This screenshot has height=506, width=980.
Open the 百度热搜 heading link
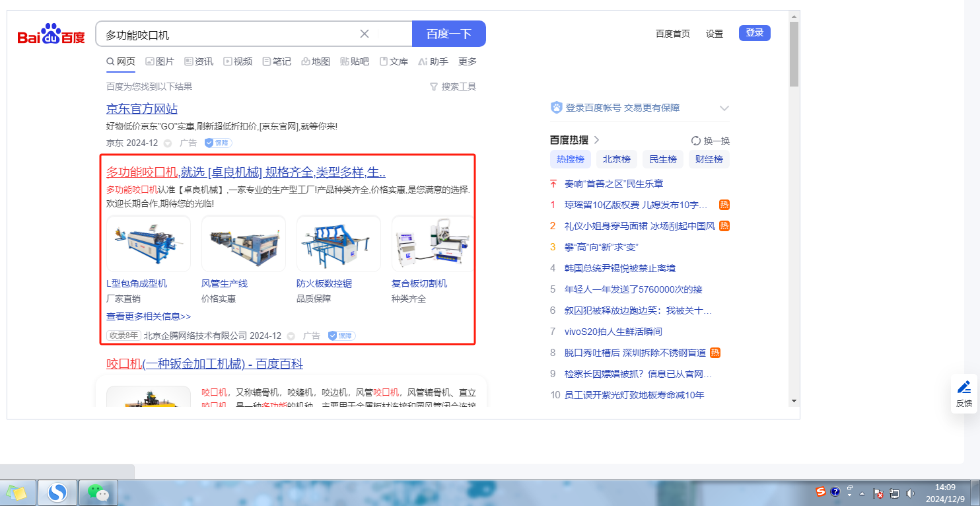pyautogui.click(x=575, y=140)
